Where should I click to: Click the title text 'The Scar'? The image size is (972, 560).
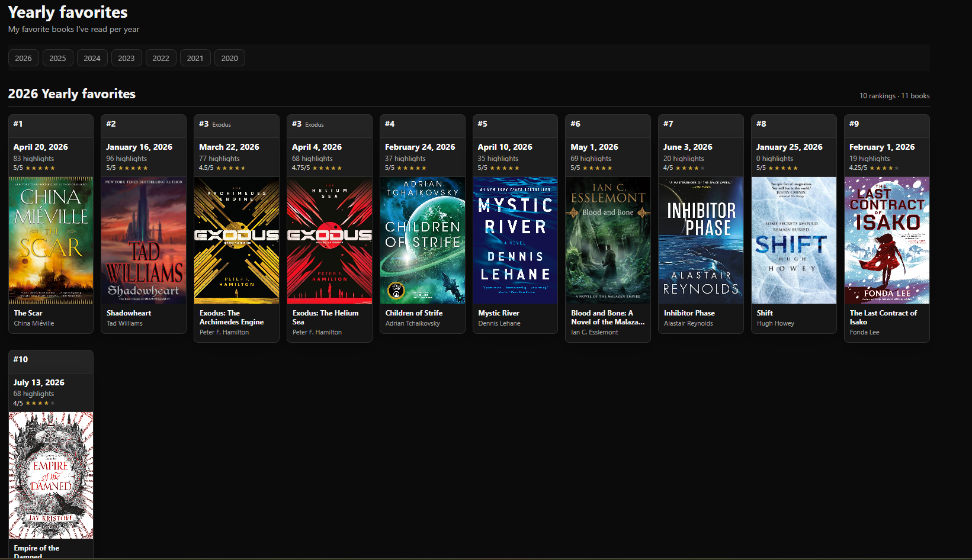click(28, 313)
